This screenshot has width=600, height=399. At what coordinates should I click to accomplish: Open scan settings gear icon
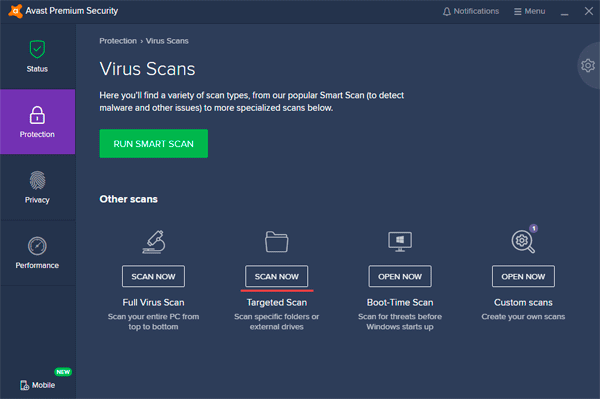click(588, 65)
